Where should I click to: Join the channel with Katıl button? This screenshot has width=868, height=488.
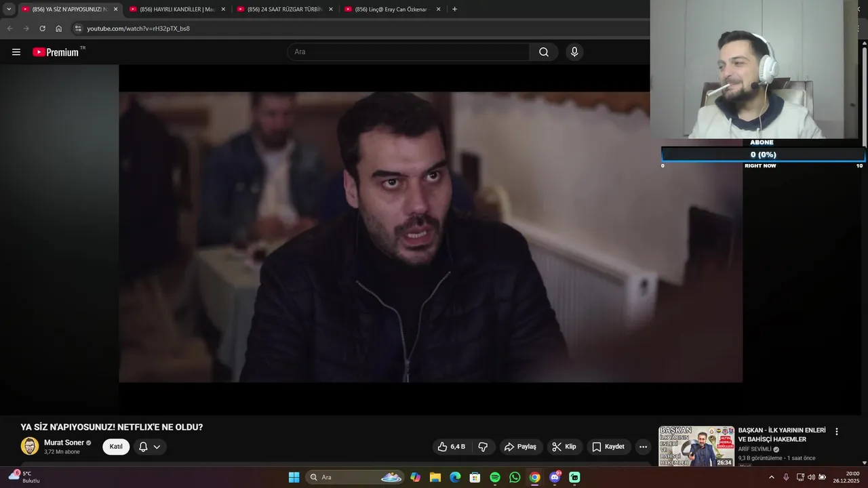[116, 447]
